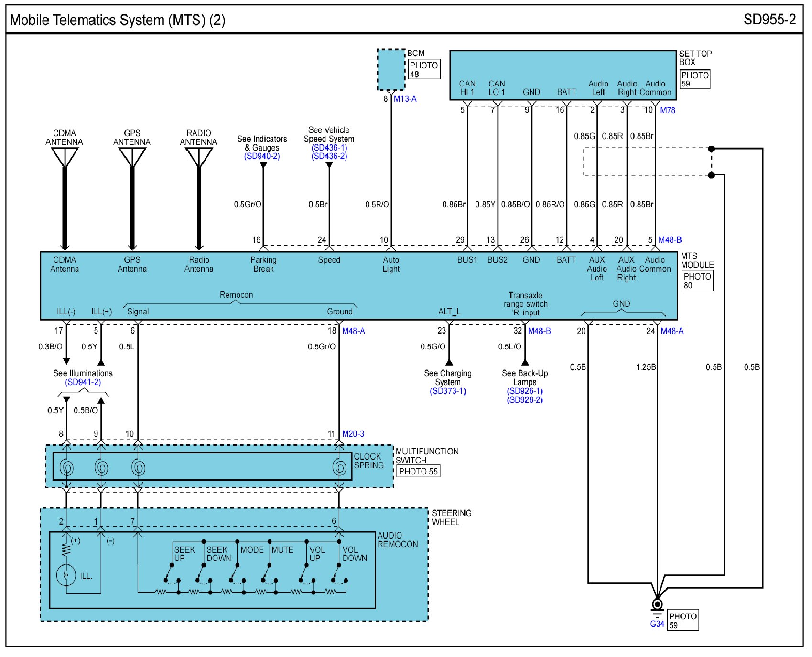Select the ILL. lamp symbol in Audio Remocon

pos(66,575)
